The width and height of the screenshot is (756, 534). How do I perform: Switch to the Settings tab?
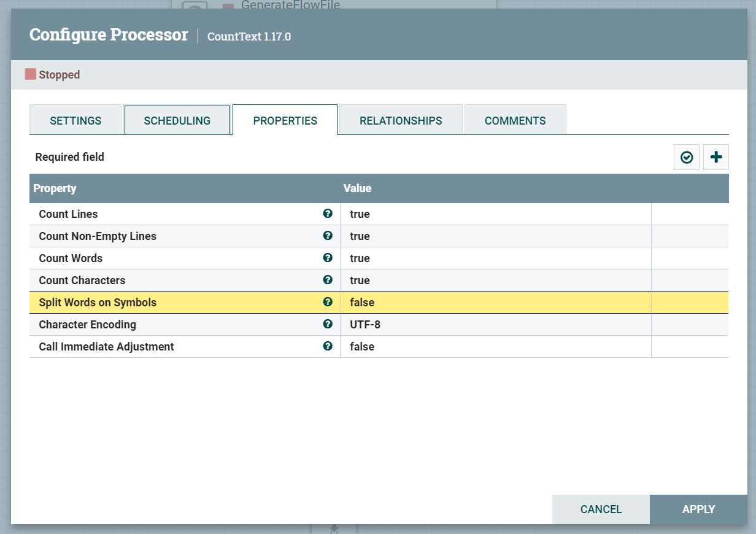click(75, 120)
